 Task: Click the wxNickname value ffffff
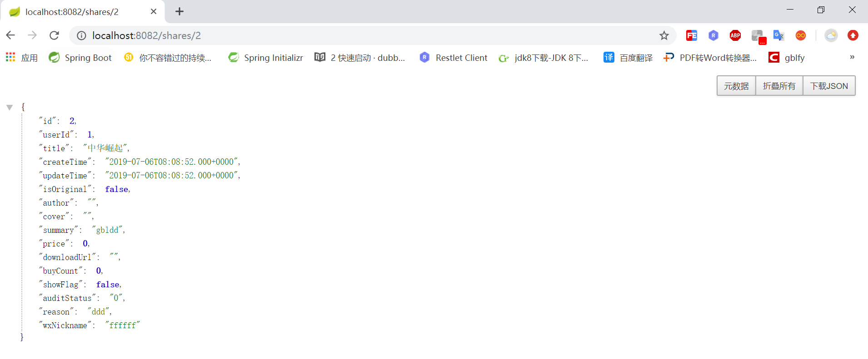click(123, 325)
